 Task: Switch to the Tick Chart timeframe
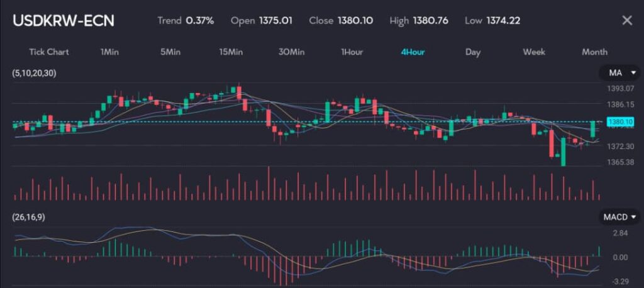click(49, 52)
